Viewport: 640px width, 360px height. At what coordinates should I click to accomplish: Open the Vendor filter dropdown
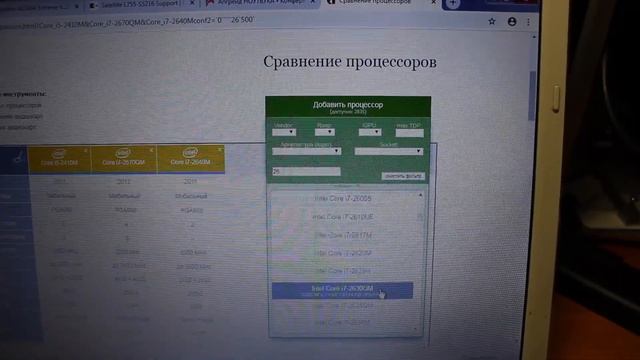tap(284, 132)
